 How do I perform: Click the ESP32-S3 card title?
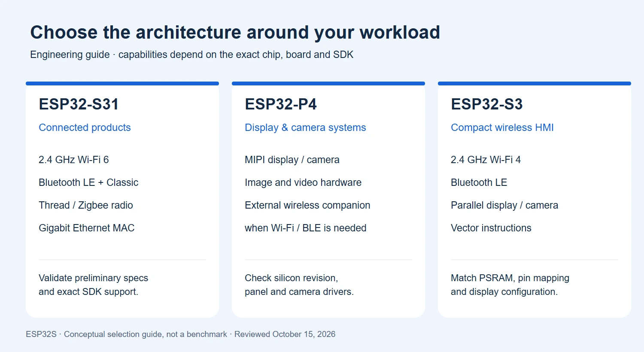487,104
